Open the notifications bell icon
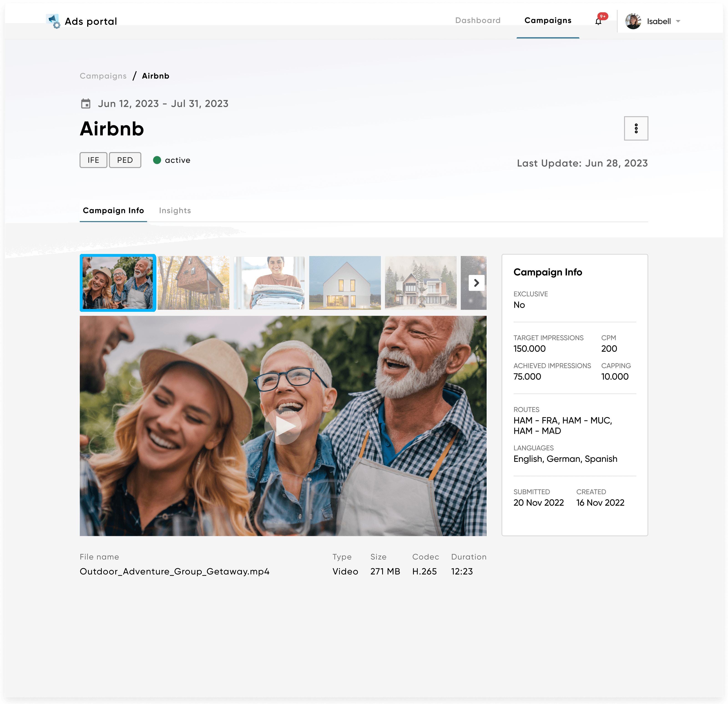 coord(598,22)
